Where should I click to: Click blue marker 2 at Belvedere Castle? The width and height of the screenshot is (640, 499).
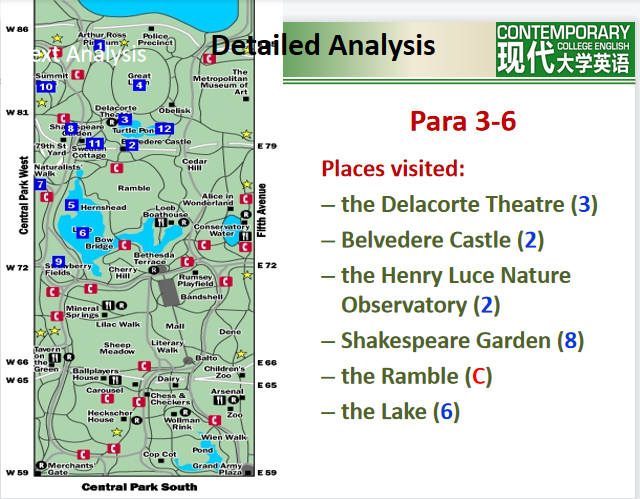[133, 145]
